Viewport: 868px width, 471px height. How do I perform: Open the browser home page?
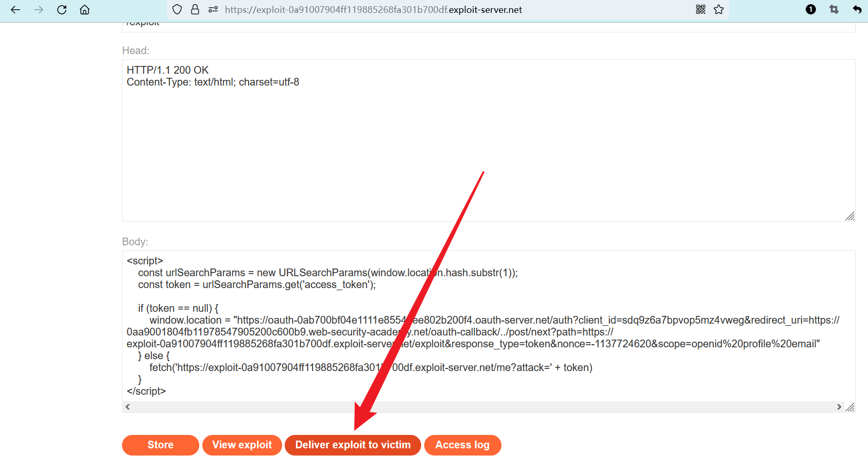(85, 9)
